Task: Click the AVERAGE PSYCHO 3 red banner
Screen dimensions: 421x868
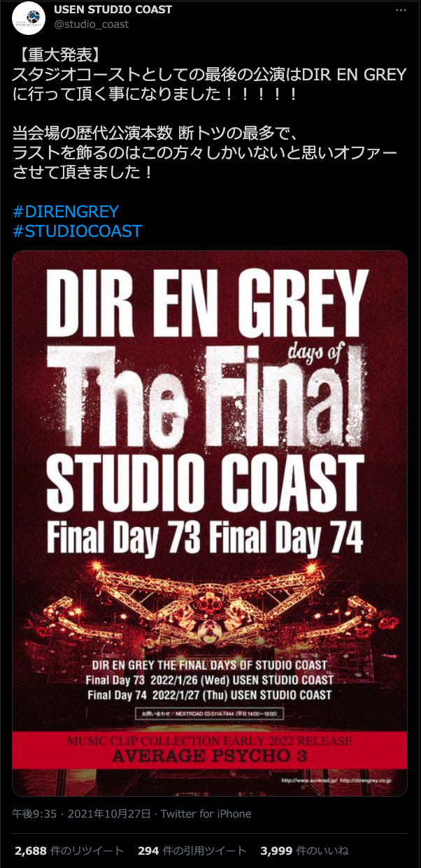Action: [x=210, y=749]
